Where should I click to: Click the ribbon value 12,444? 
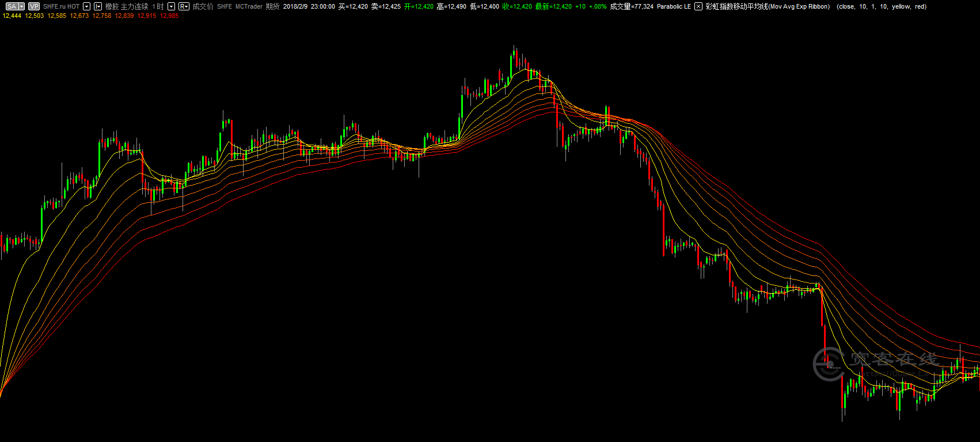[12, 16]
